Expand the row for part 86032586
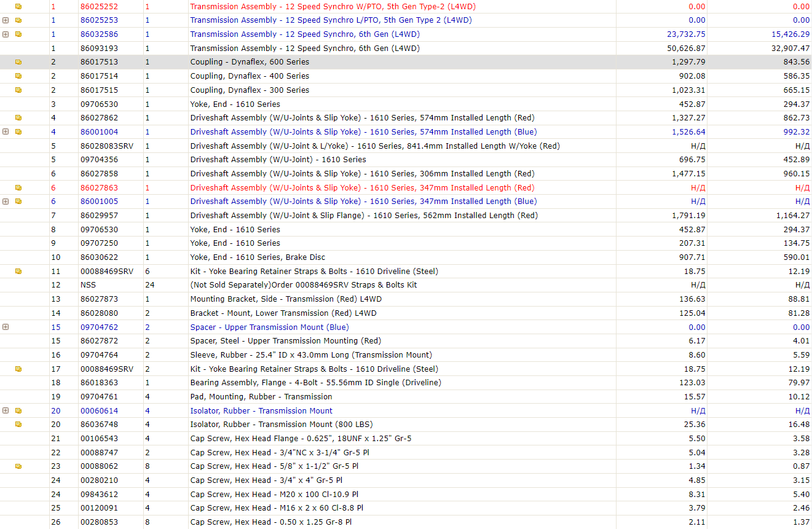Screen dimensions: 812x529 (x=6, y=34)
